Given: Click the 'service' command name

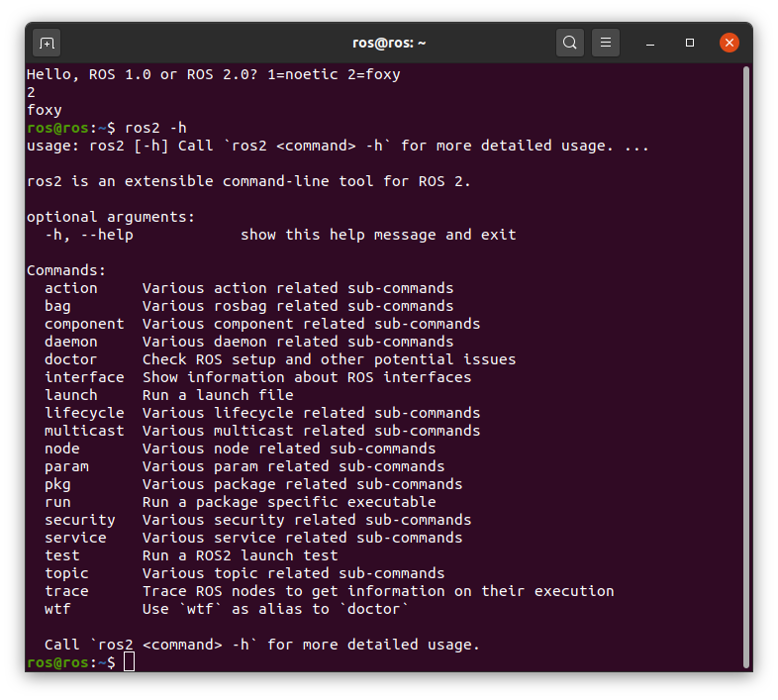Looking at the screenshot, I should point(75,538).
